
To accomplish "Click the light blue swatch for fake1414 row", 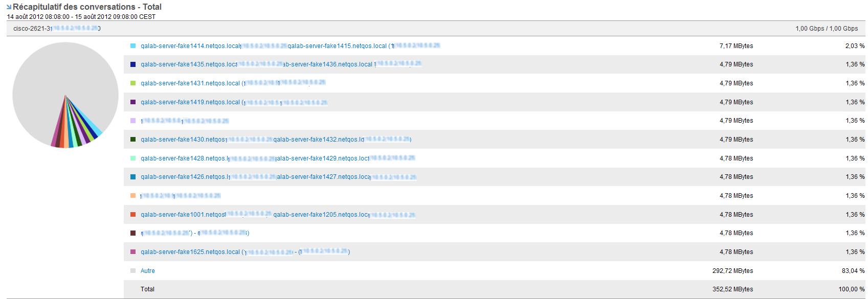I will [x=133, y=46].
